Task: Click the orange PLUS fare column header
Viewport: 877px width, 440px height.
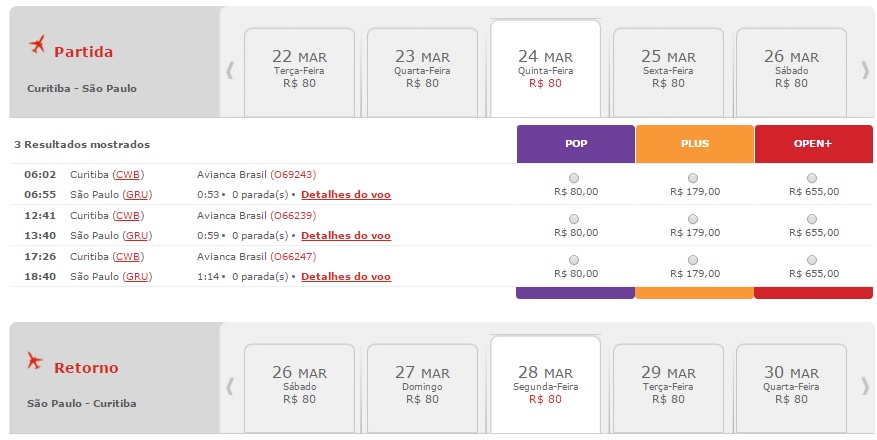Action: [694, 144]
